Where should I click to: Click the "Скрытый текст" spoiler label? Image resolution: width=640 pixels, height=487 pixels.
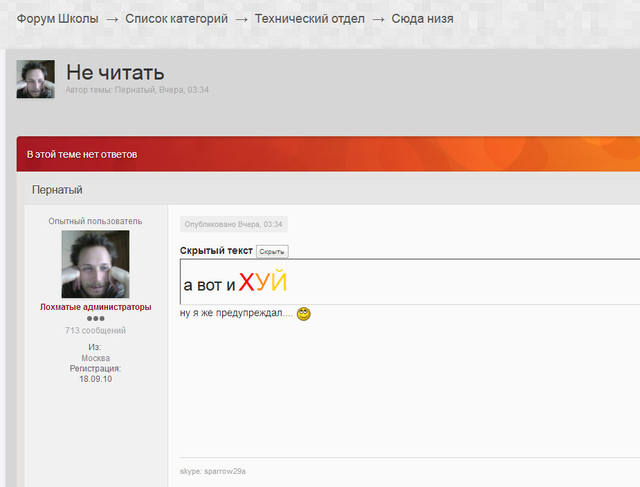click(x=216, y=251)
